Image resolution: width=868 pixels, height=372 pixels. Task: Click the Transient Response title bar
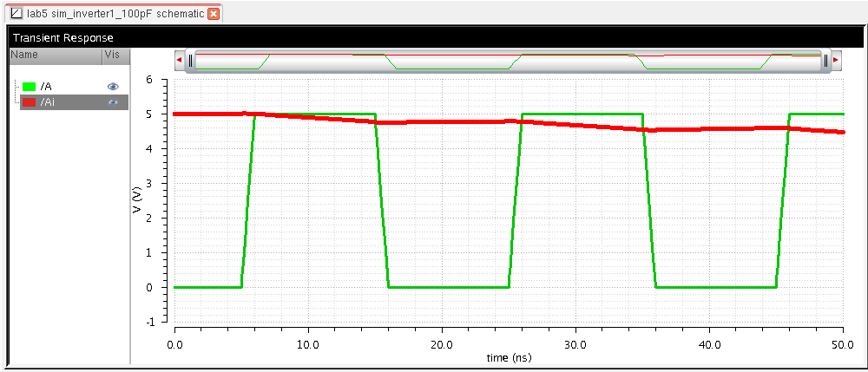pos(434,38)
